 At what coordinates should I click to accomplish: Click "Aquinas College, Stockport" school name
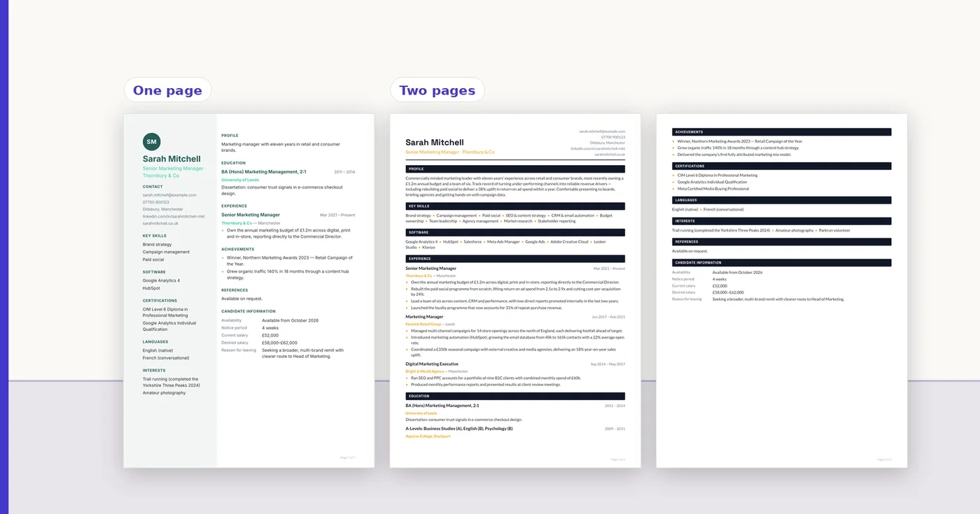[x=428, y=436]
